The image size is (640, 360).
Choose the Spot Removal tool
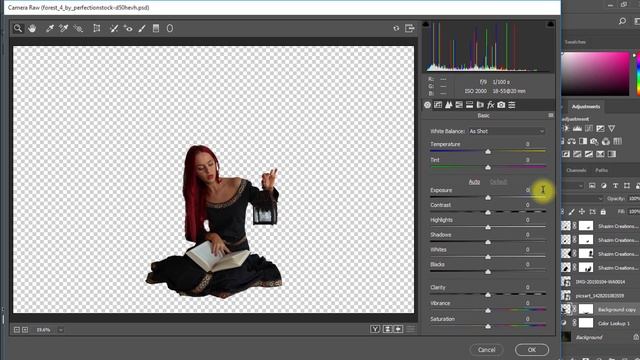point(114,28)
